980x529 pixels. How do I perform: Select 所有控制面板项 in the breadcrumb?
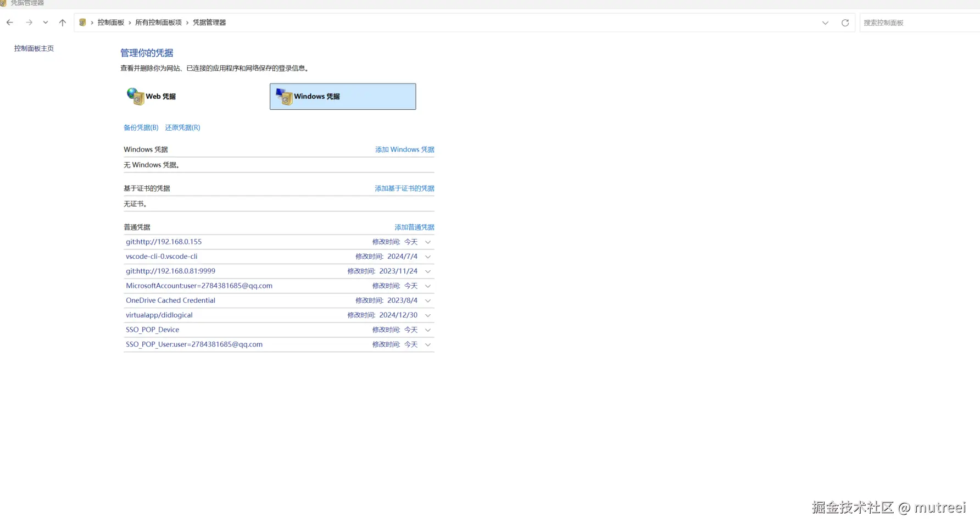[x=158, y=23]
